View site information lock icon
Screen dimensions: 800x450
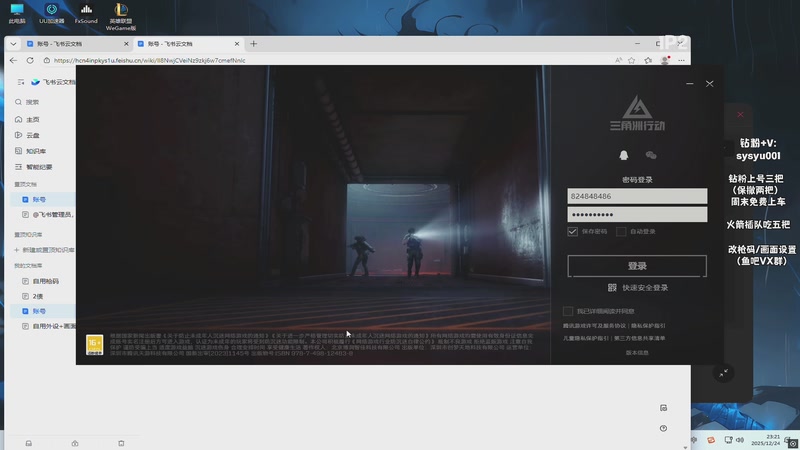coord(46,60)
